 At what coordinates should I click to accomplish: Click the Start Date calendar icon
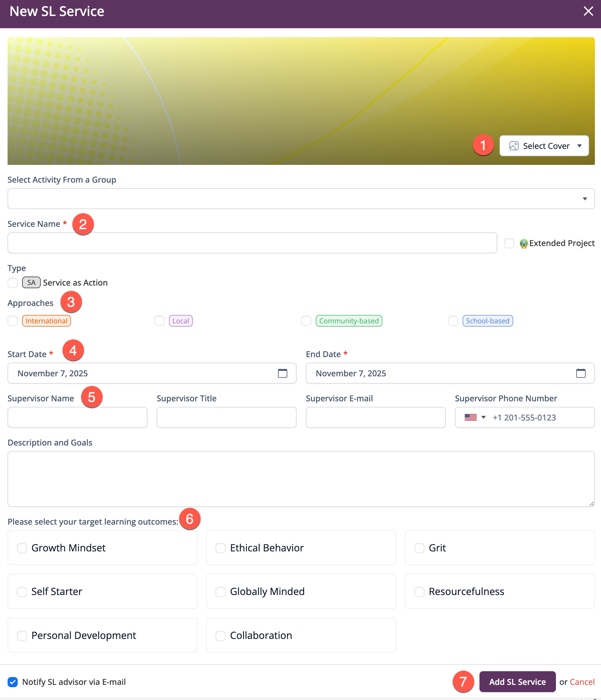[282, 373]
